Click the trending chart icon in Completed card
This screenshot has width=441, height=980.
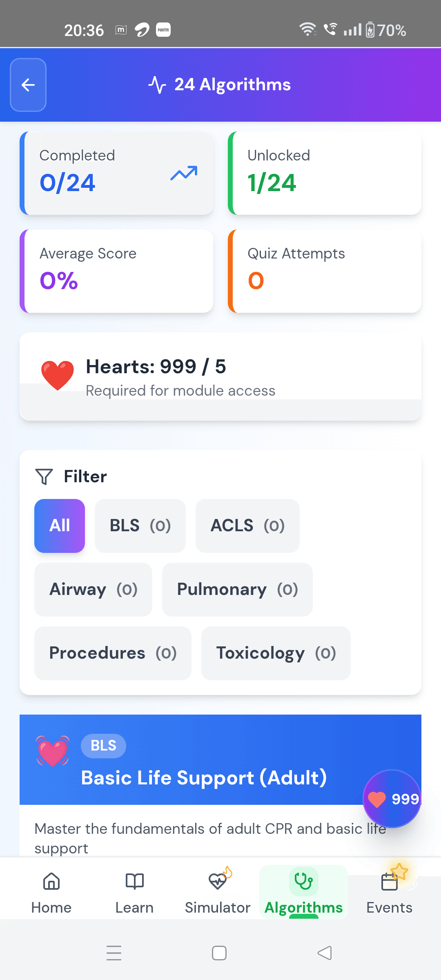pos(183,173)
